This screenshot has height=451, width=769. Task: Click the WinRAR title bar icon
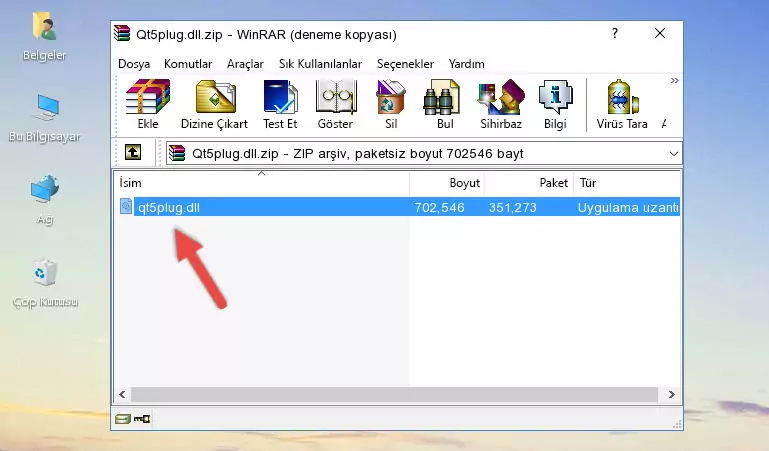pyautogui.click(x=123, y=33)
